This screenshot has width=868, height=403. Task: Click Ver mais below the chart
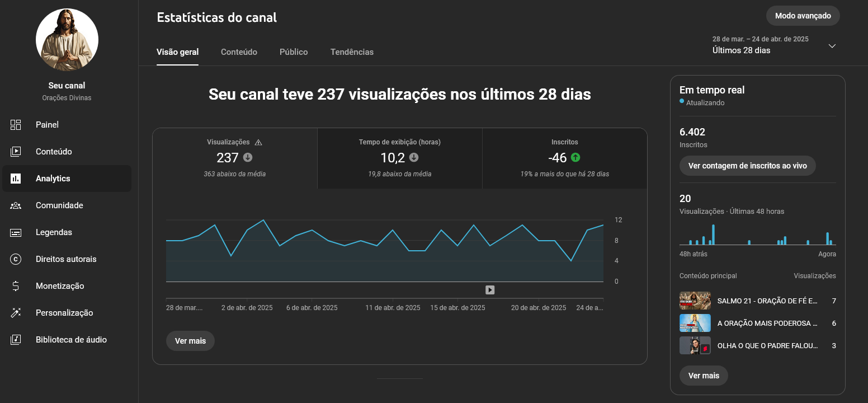pyautogui.click(x=190, y=341)
